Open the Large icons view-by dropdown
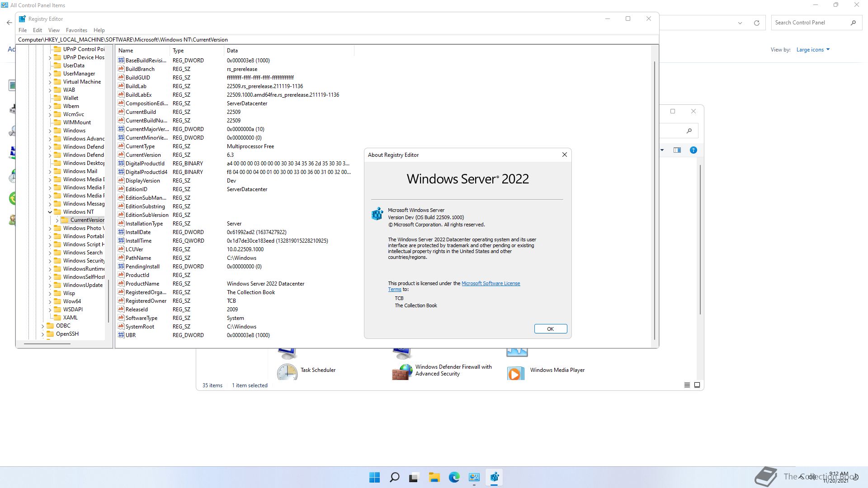The width and height of the screenshot is (868, 488). [x=813, y=50]
